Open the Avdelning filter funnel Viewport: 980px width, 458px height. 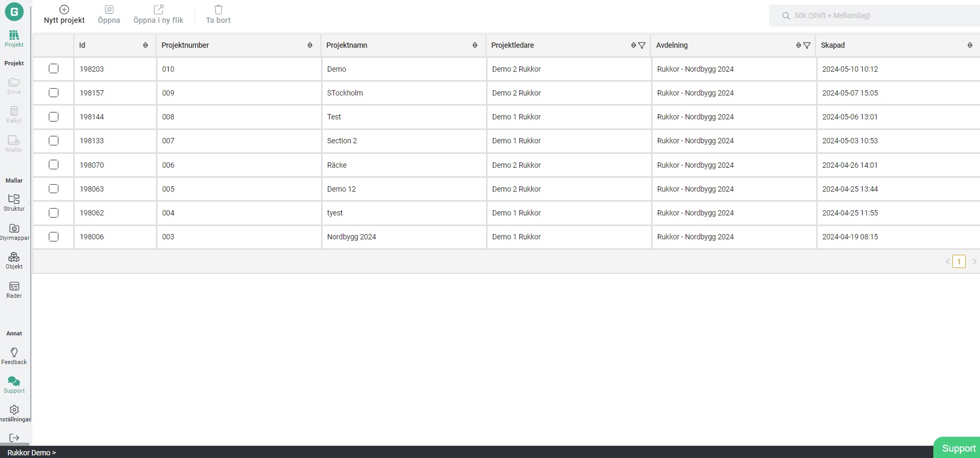pyautogui.click(x=807, y=45)
